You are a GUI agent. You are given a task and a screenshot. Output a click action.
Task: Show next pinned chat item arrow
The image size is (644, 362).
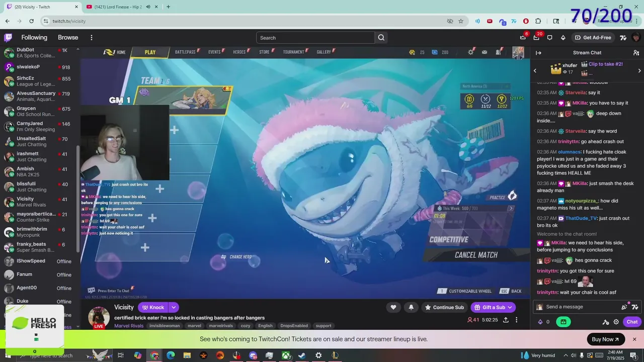click(x=639, y=71)
